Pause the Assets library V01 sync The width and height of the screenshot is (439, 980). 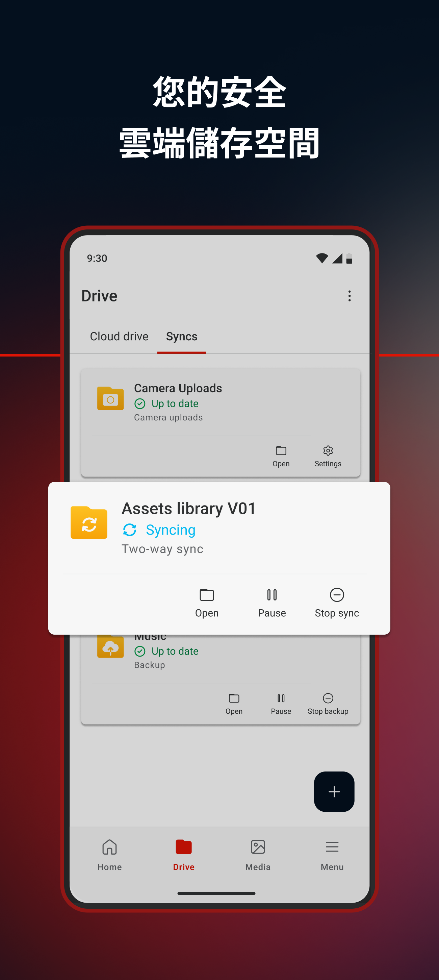pos(272,603)
